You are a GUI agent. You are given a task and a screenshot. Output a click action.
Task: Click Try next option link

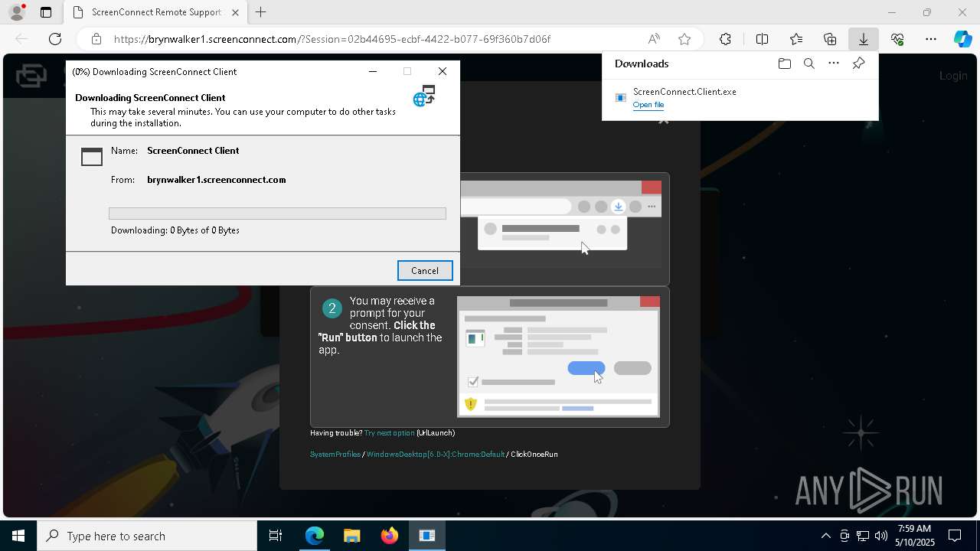(x=389, y=433)
